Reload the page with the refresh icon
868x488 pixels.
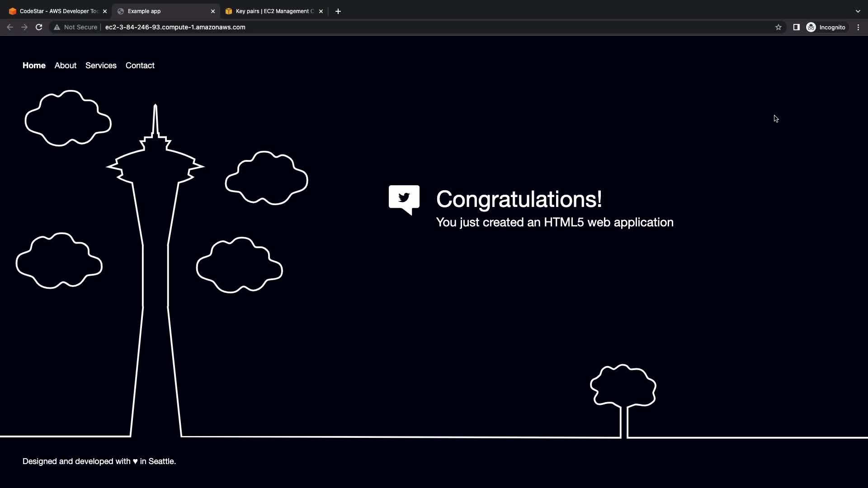click(x=39, y=27)
